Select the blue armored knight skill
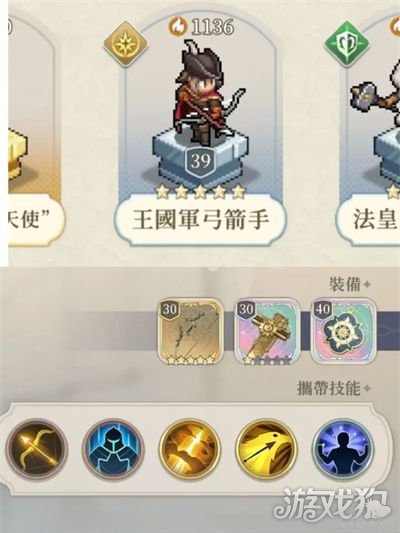The width and height of the screenshot is (400, 533). tap(113, 449)
